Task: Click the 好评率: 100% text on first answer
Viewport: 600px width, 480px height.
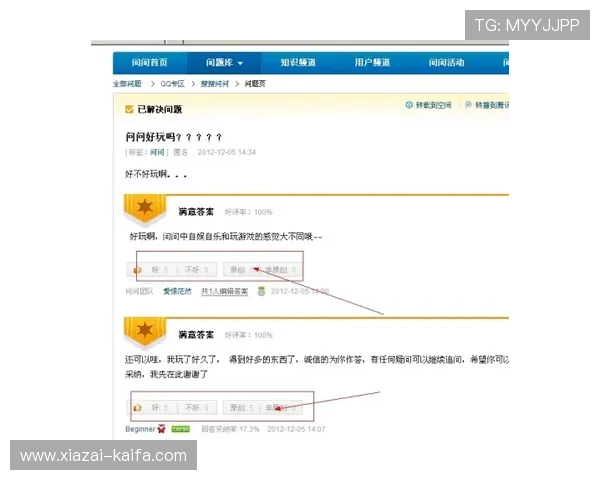Action: (248, 212)
